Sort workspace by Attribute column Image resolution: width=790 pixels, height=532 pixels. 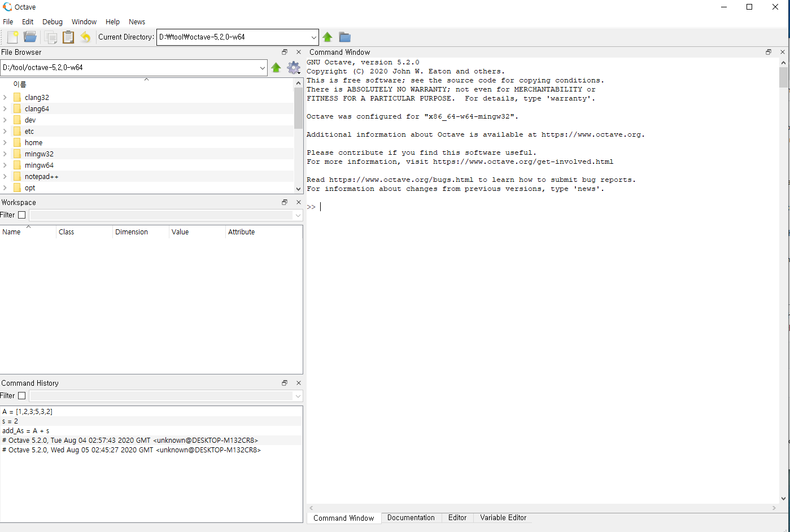(x=264, y=232)
